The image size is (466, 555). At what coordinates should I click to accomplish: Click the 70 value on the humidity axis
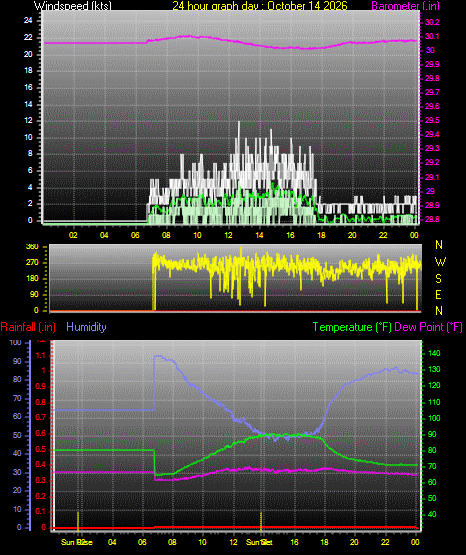(x=17, y=399)
